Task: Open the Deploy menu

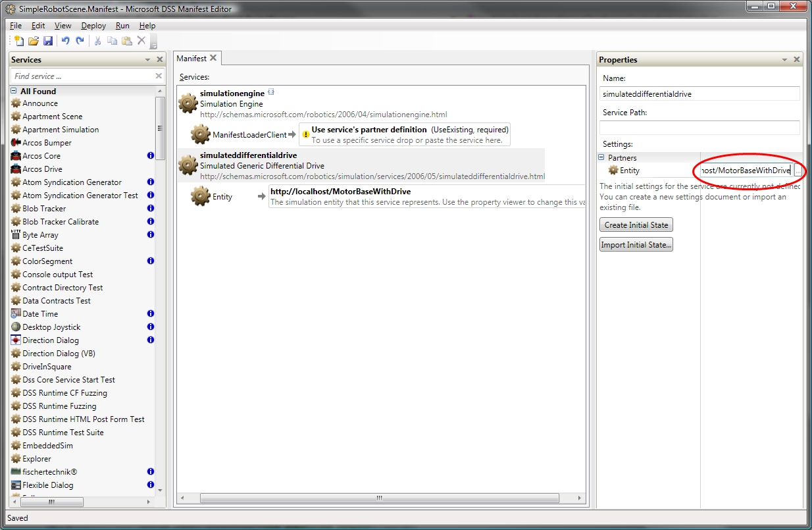Action: tap(94, 26)
